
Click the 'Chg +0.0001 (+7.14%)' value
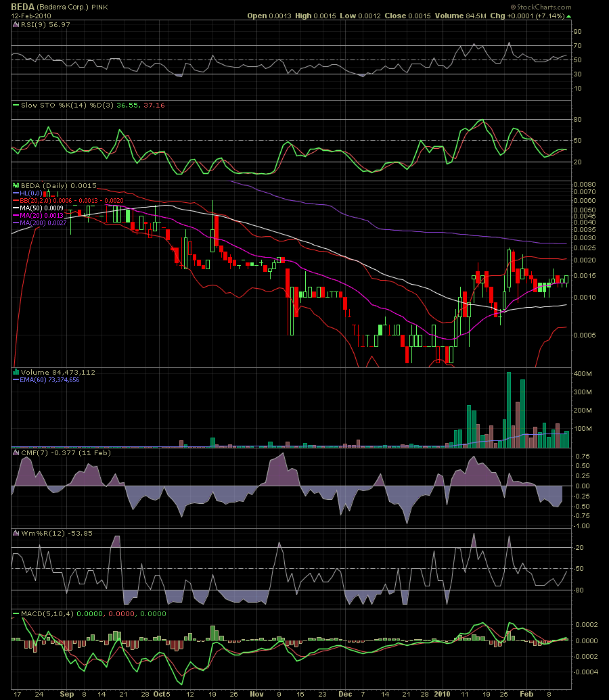point(528,16)
